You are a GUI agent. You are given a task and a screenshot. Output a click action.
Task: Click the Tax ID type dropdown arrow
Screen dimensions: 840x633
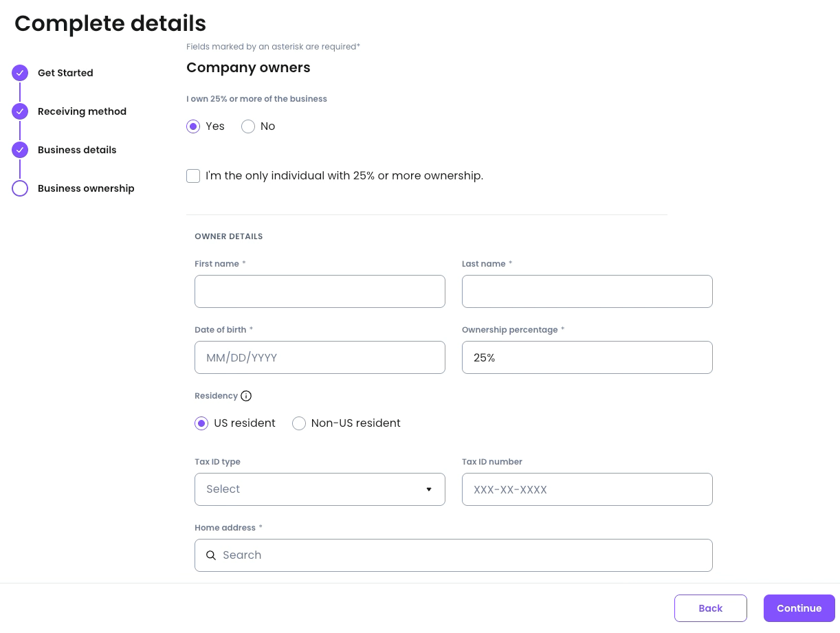tap(429, 489)
